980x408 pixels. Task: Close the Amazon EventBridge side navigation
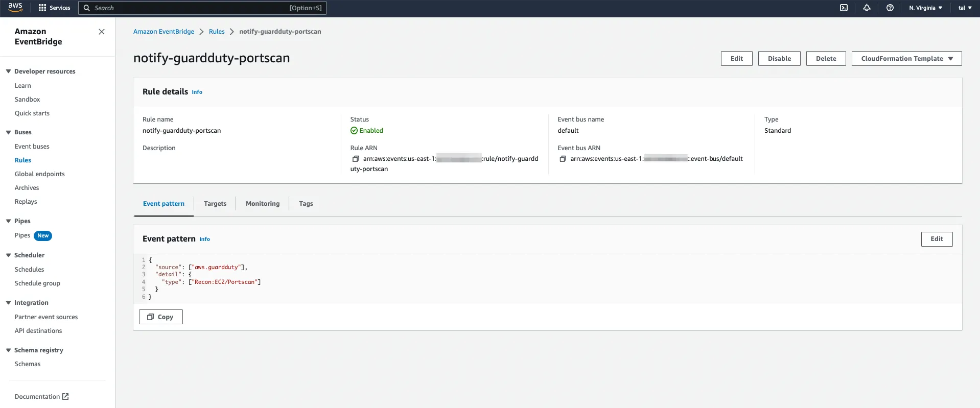tap(102, 32)
